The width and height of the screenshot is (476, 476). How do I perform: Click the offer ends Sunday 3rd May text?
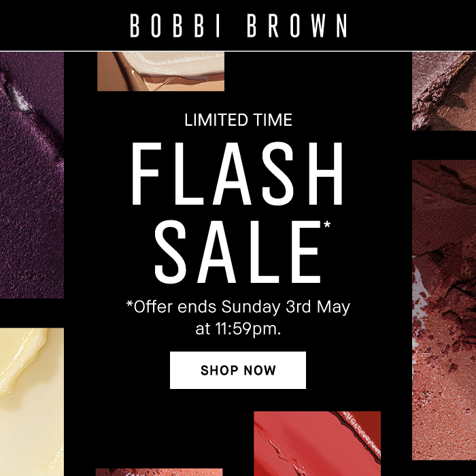point(238,307)
